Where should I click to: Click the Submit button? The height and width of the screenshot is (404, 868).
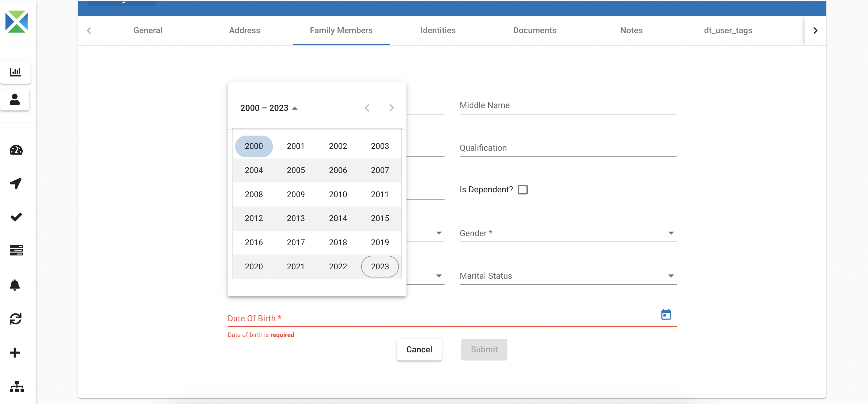click(x=484, y=349)
